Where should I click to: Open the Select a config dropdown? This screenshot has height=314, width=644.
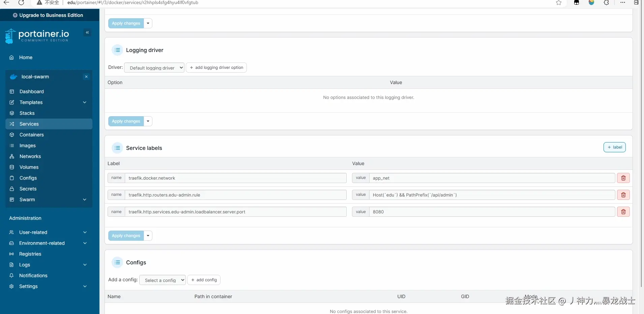pos(163,280)
